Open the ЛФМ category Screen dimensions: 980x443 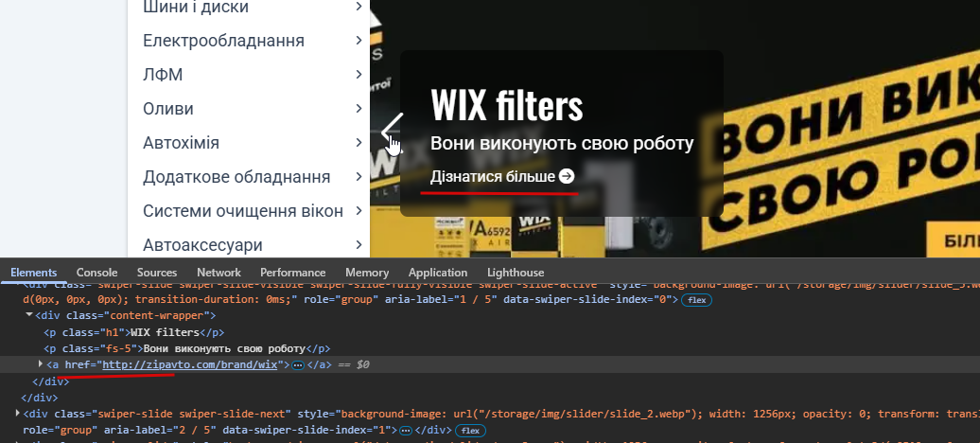[163, 75]
